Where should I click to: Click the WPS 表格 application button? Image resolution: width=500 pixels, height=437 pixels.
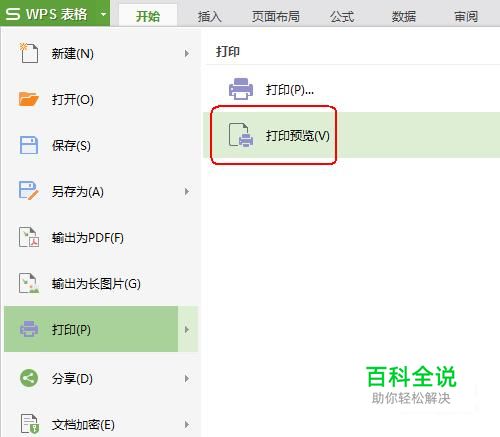(x=55, y=13)
